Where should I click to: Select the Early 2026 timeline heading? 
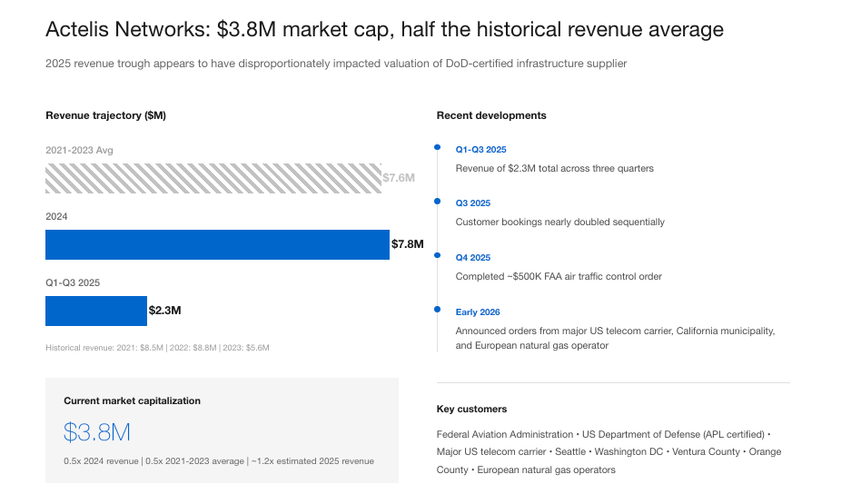coord(479,312)
